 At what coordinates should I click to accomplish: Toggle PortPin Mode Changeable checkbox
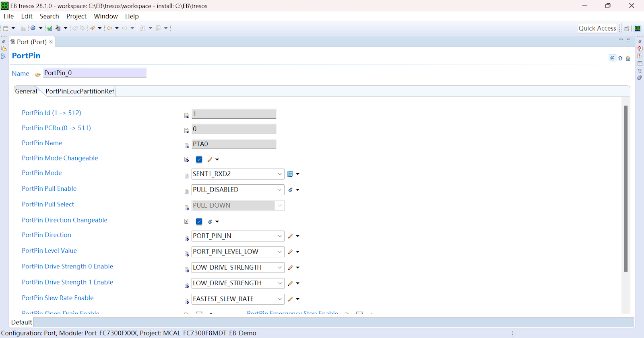point(199,159)
